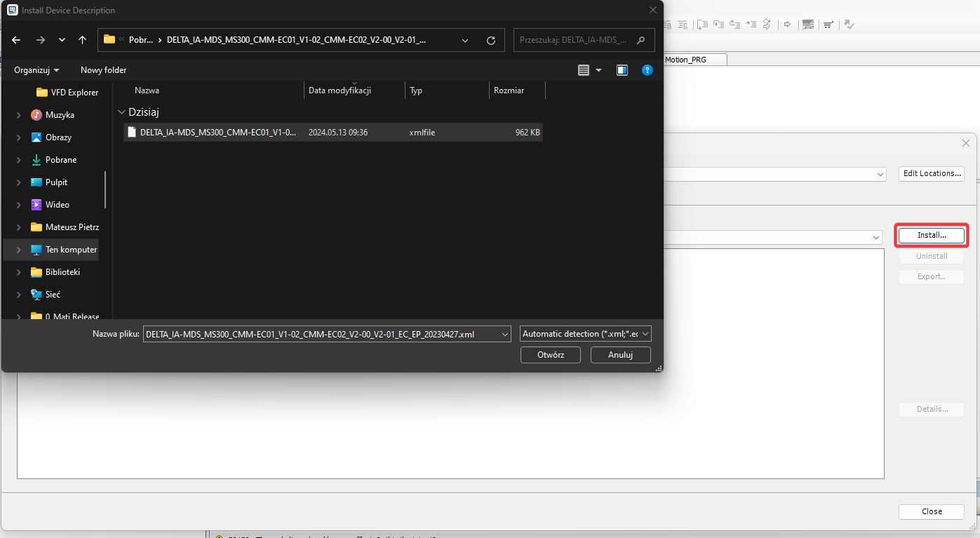Sort files by Data modyfikacji column
Screen dimensions: 980x538
click(340, 90)
